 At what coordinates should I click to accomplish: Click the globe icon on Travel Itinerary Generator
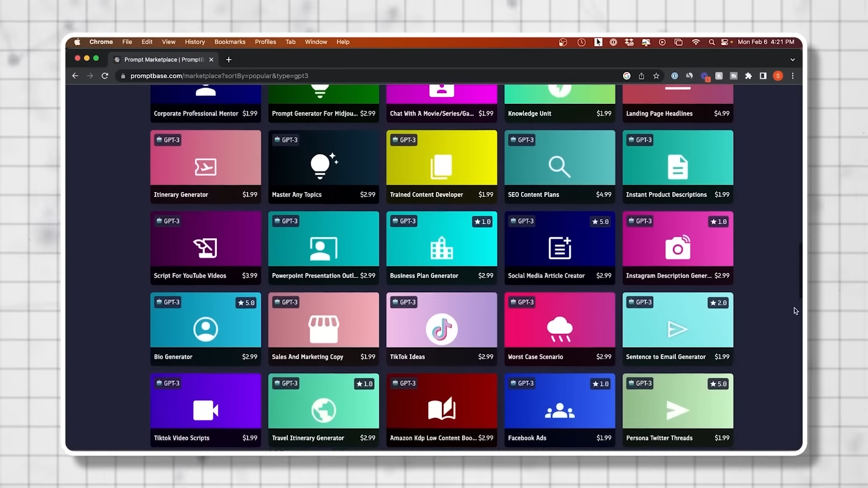pyautogui.click(x=323, y=410)
